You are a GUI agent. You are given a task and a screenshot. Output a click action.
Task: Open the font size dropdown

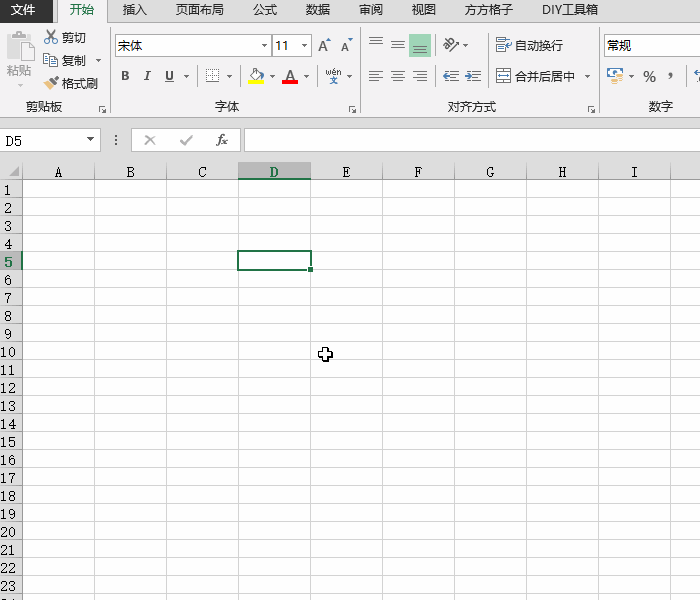304,46
